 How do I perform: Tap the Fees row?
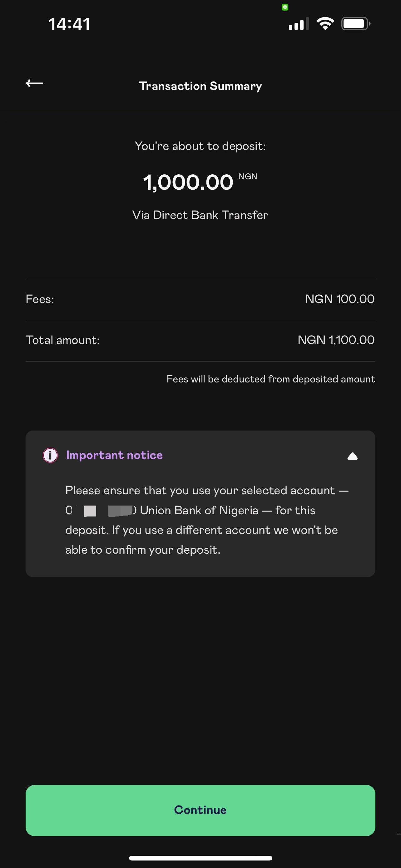point(200,299)
